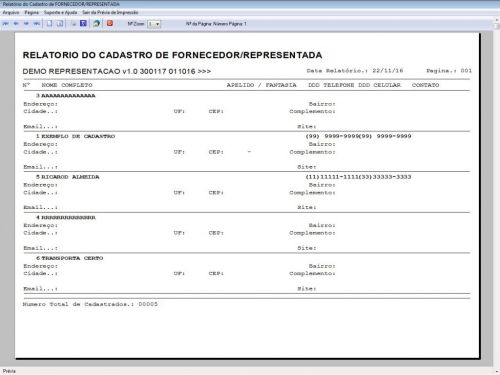The image size is (500, 375).
Task: Click the red close preview icon
Action: pyautogui.click(x=110, y=23)
